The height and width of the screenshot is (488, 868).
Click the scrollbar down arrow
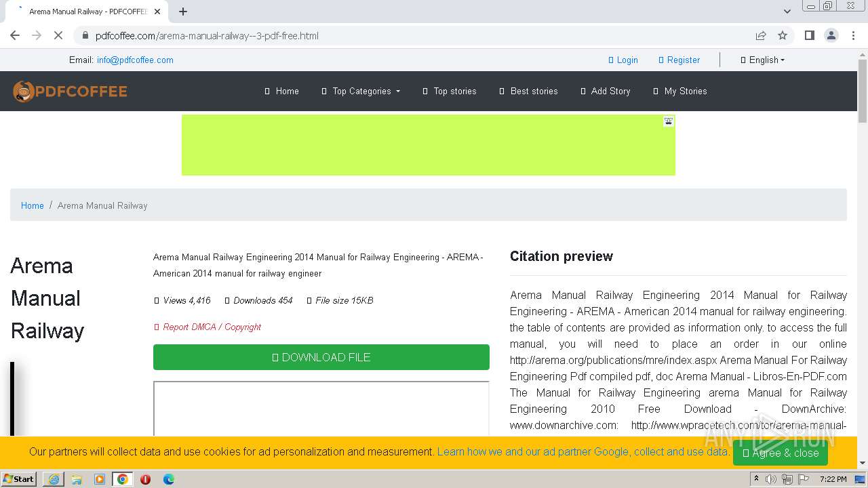pyautogui.click(x=863, y=464)
